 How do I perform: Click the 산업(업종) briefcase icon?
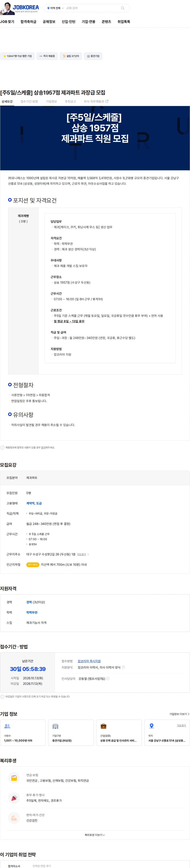[104, 726]
